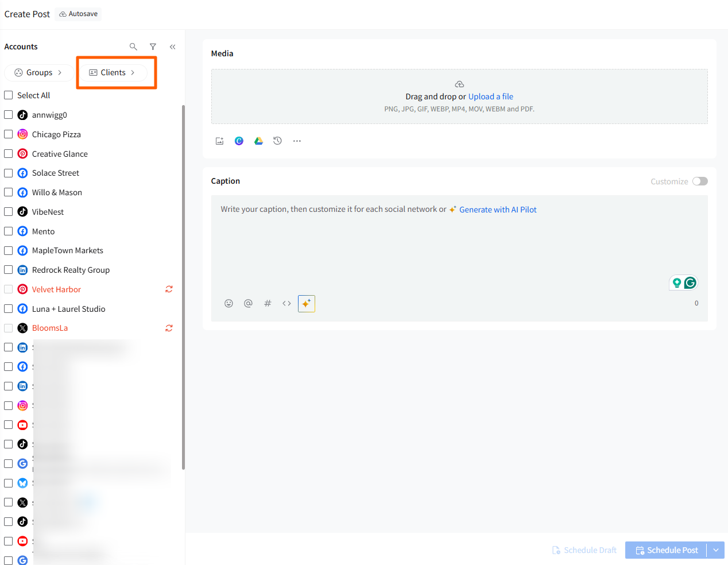Image resolution: width=728 pixels, height=565 pixels.
Task: Tick the VibeNest checkbox
Action: pos(9,212)
